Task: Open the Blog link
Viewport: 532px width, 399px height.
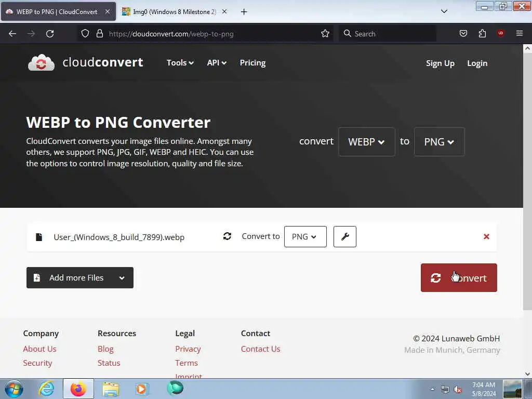Action: click(105, 349)
